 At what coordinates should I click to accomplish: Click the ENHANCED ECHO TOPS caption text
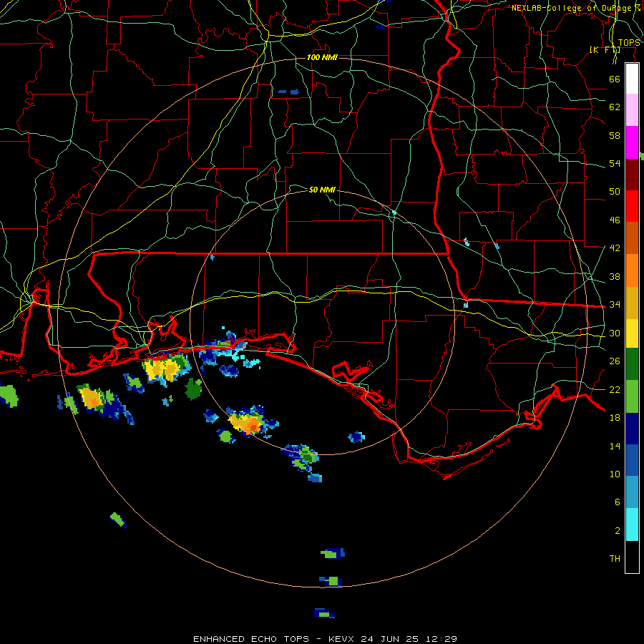click(251, 639)
